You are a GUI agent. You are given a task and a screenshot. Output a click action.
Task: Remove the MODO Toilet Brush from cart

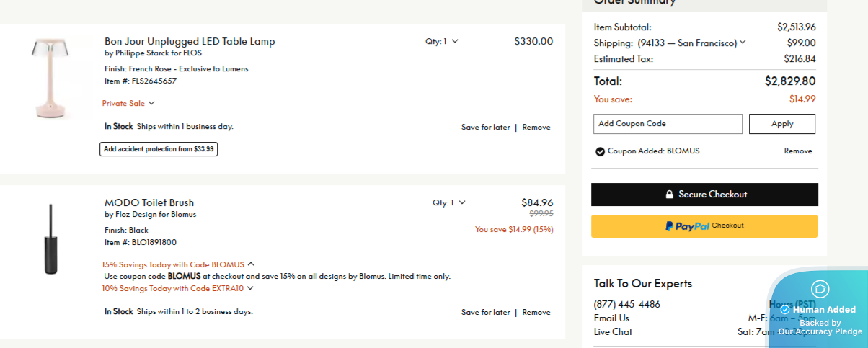[536, 313]
